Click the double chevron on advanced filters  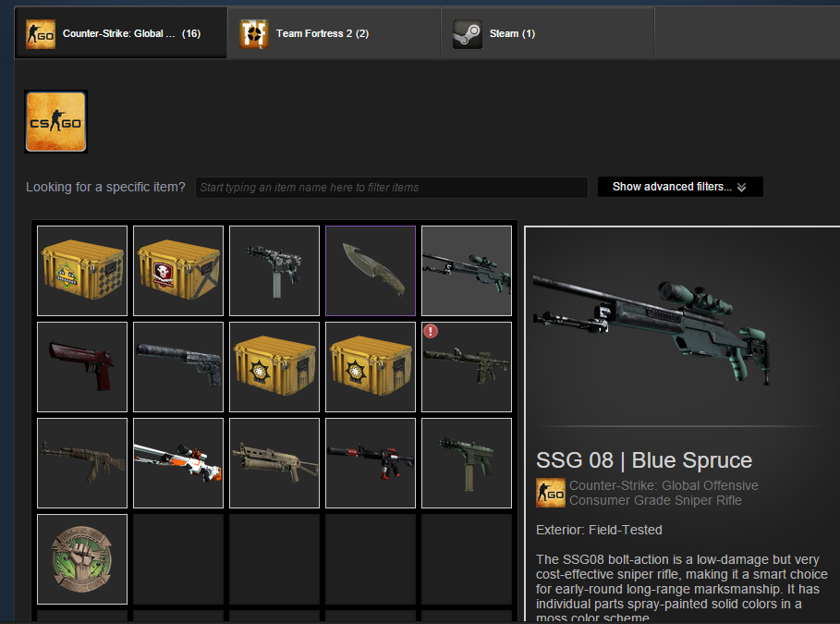(x=741, y=187)
